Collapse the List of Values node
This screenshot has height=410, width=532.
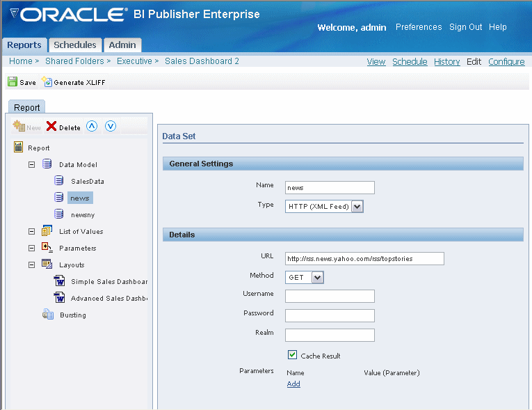pyautogui.click(x=31, y=232)
